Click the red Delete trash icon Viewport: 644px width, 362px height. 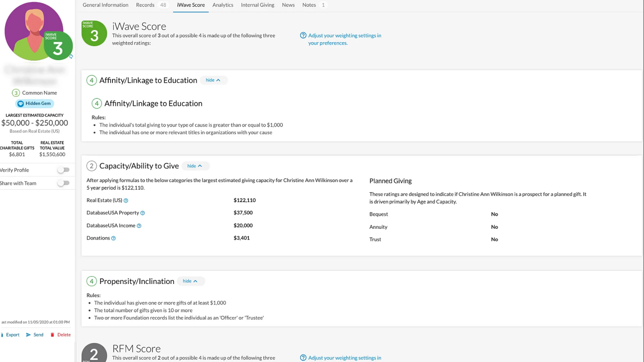pos(52,335)
